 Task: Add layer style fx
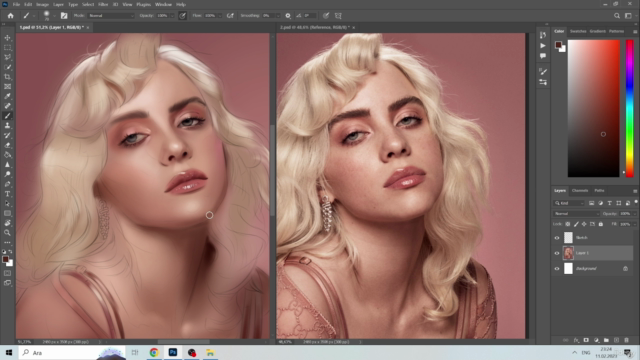tap(576, 340)
